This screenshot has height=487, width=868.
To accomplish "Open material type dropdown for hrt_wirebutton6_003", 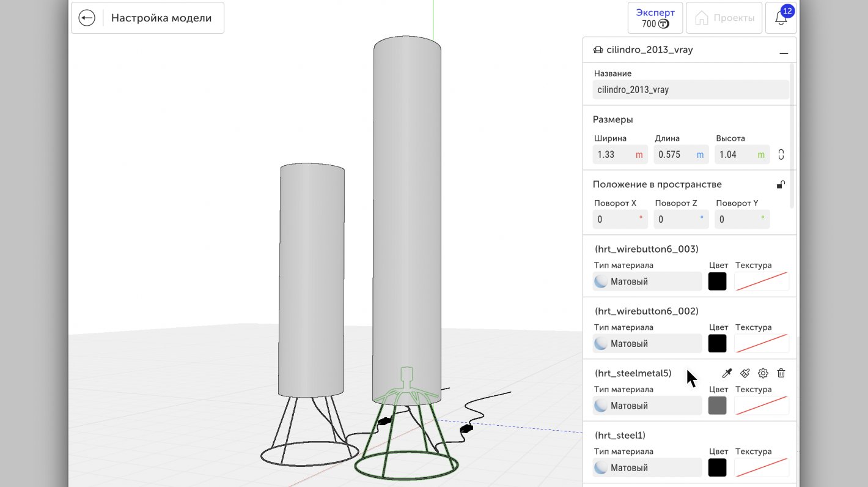I will 647,281.
